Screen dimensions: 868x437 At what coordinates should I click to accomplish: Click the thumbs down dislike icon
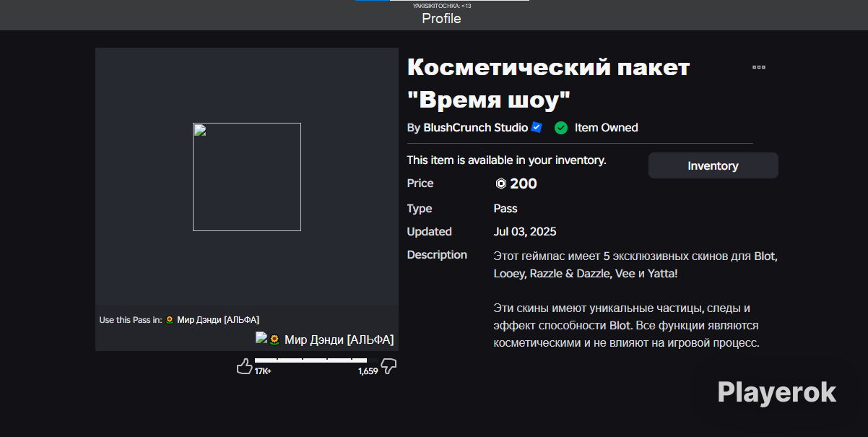pos(389,367)
